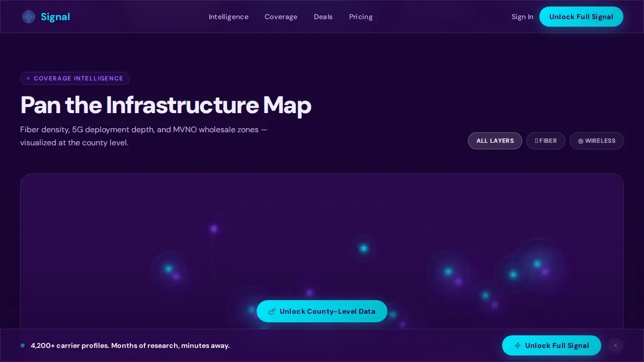Image resolution: width=644 pixels, height=362 pixels.
Task: Click Unlock Full Signal in header
Action: [581, 17]
